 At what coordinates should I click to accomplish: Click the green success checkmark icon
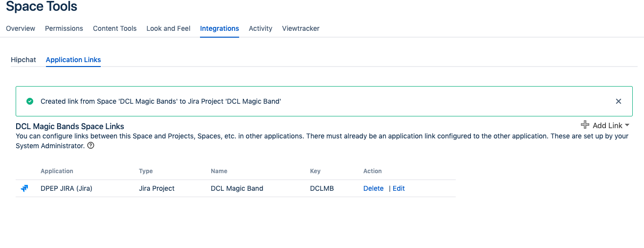30,101
